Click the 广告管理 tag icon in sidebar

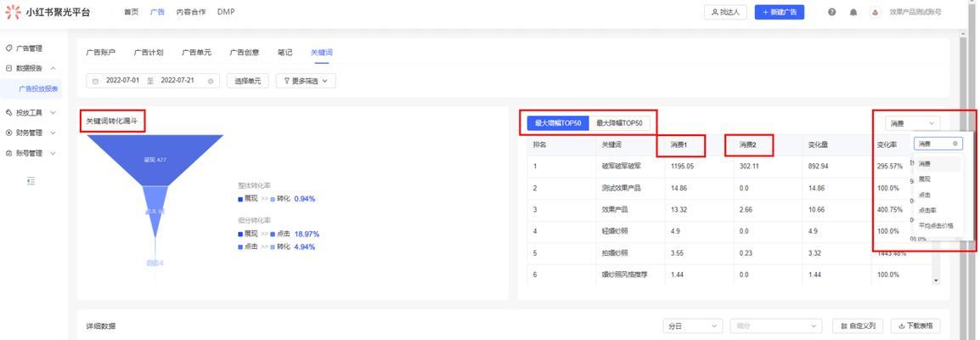(8, 48)
